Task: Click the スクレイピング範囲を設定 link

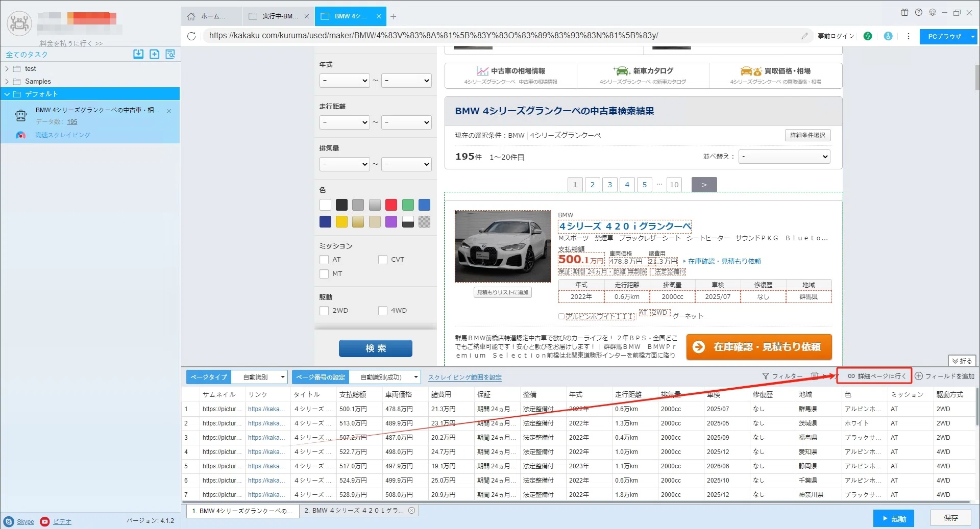Action: pos(464,377)
